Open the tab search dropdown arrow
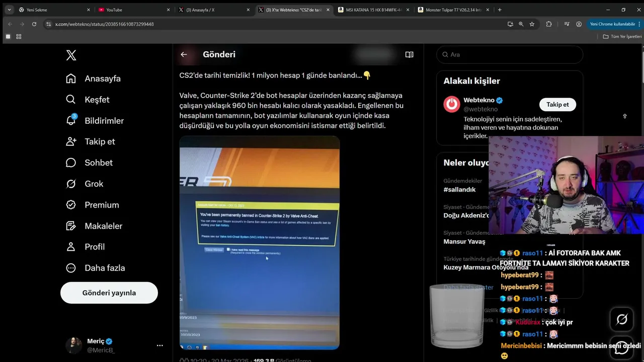 [9, 10]
